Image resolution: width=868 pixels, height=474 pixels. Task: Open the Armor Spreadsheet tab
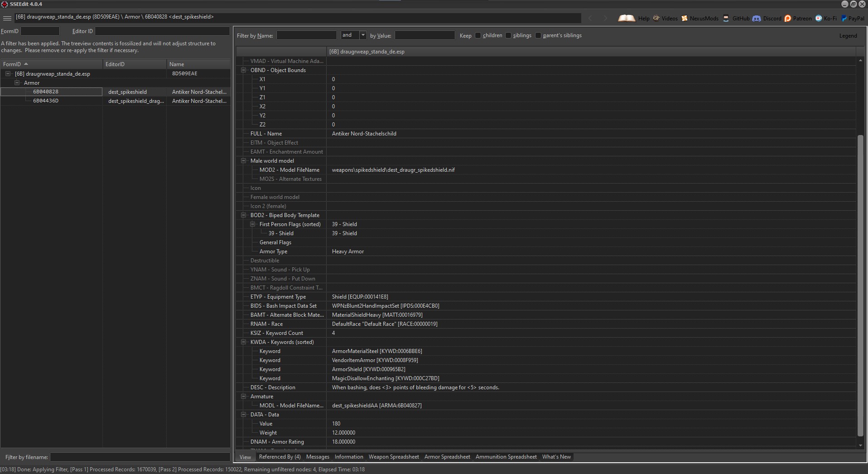[447, 457]
